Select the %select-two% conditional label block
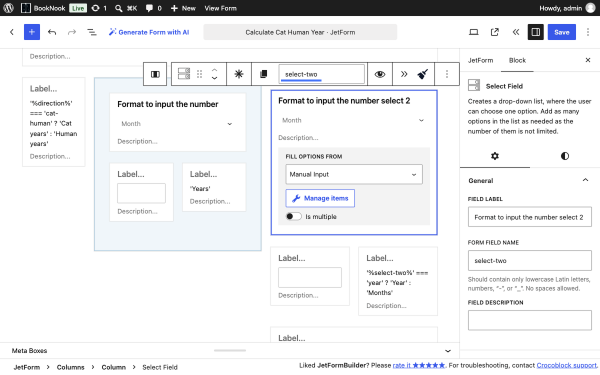The height and width of the screenshot is (375, 600). (398, 281)
